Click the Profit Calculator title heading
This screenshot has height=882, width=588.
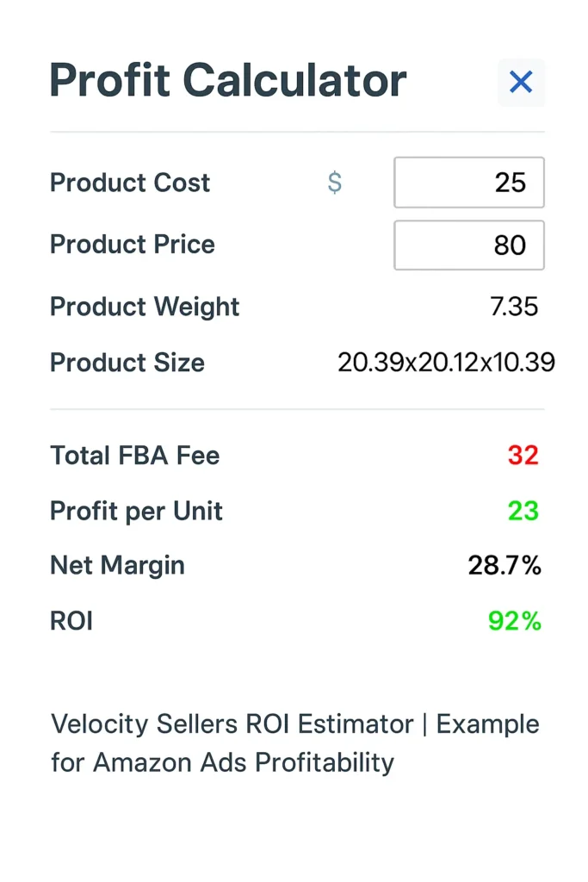(227, 80)
